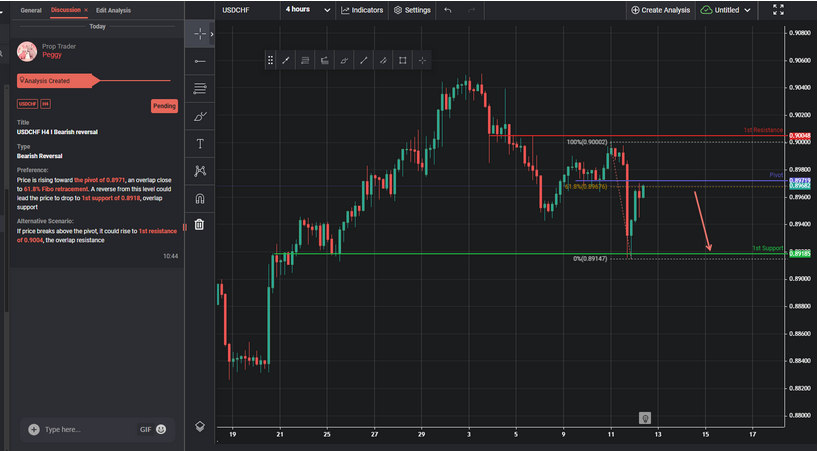
Task: Select the Discussion tab
Action: click(x=66, y=10)
